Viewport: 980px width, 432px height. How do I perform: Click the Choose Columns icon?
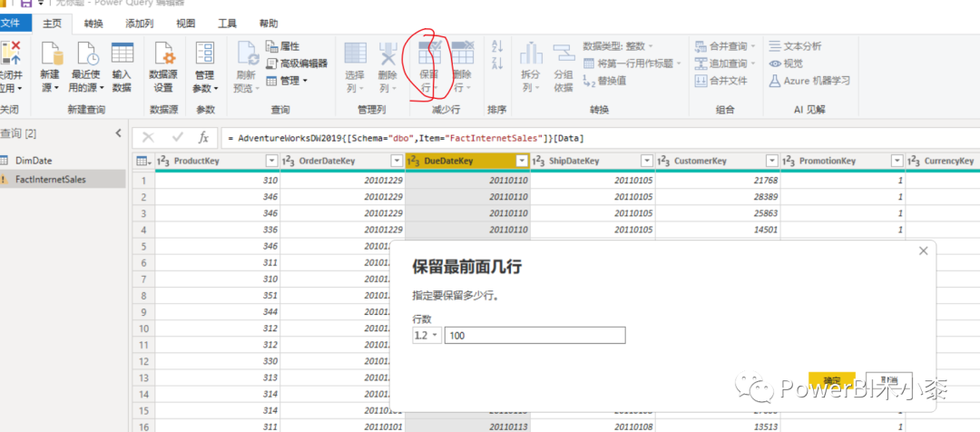click(356, 54)
